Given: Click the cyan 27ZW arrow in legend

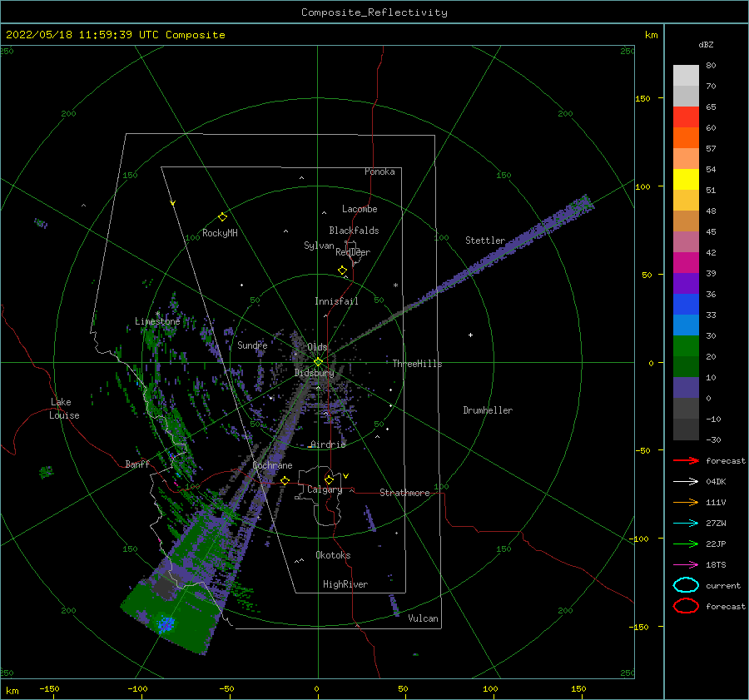Looking at the screenshot, I should click(x=686, y=524).
